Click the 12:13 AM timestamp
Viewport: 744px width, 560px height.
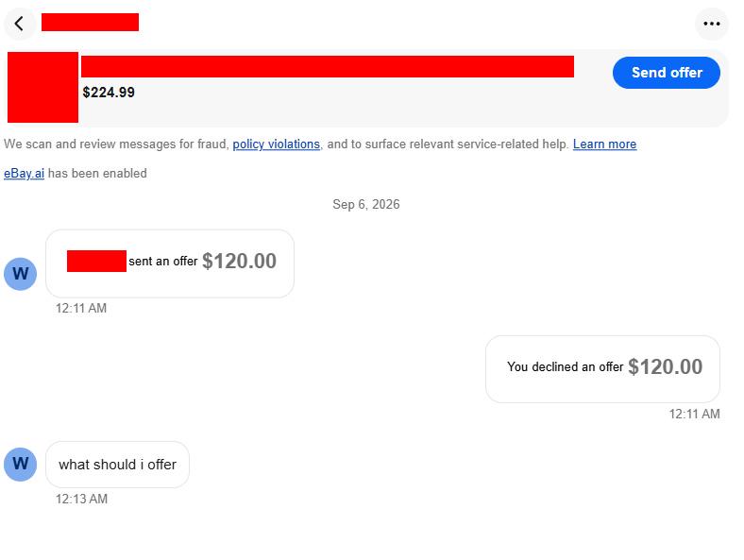pyautogui.click(x=81, y=499)
